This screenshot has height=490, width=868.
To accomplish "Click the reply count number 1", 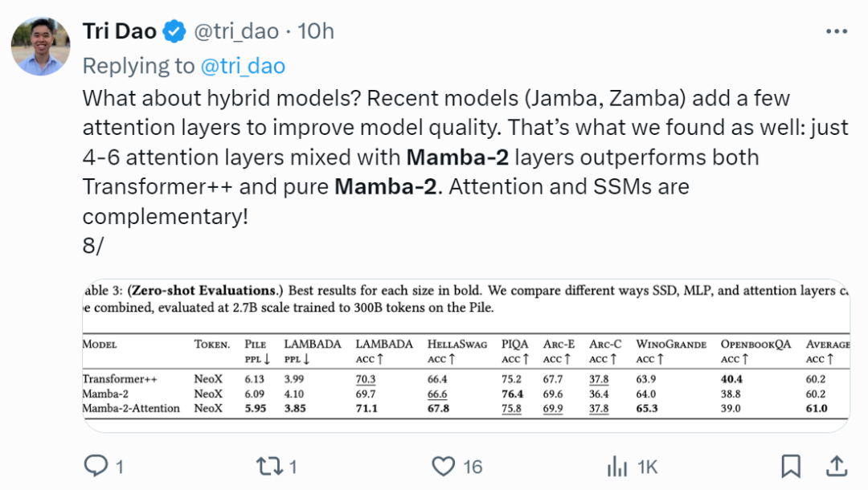I will click(120, 467).
